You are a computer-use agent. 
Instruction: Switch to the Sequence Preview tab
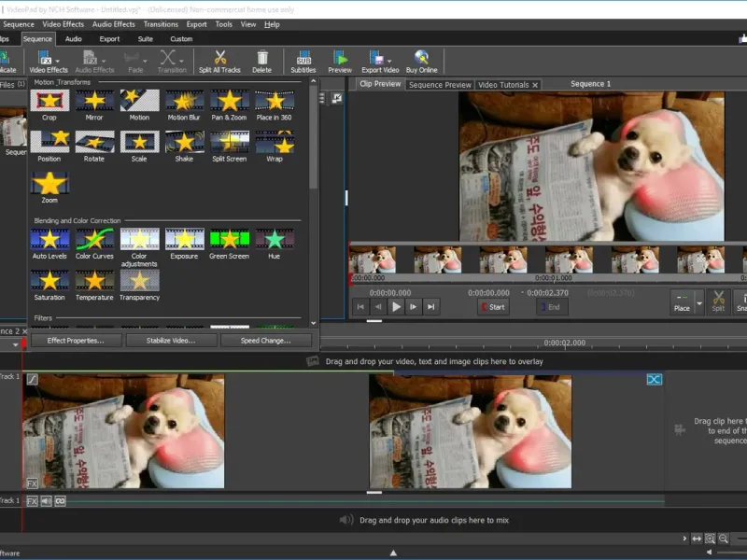pyautogui.click(x=440, y=85)
